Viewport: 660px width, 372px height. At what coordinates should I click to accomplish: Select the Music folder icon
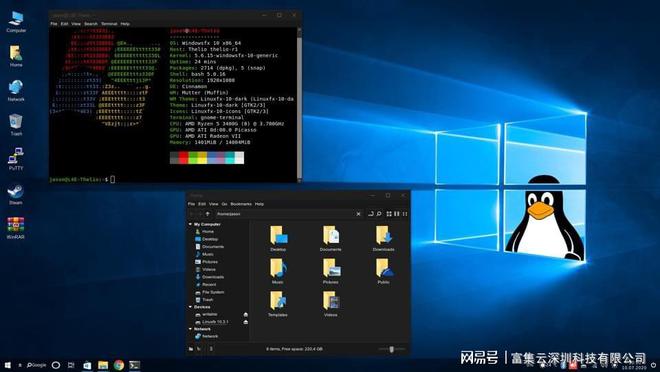tap(278, 271)
